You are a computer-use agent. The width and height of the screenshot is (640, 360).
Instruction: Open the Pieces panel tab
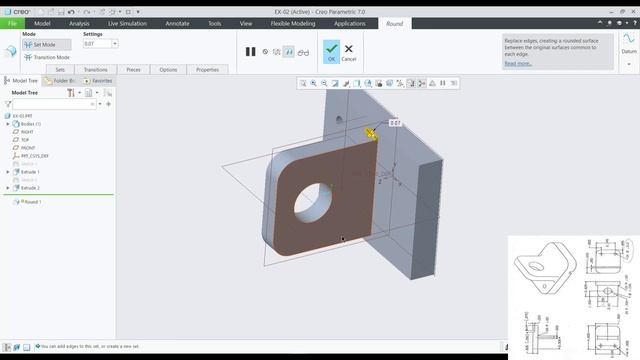[133, 70]
